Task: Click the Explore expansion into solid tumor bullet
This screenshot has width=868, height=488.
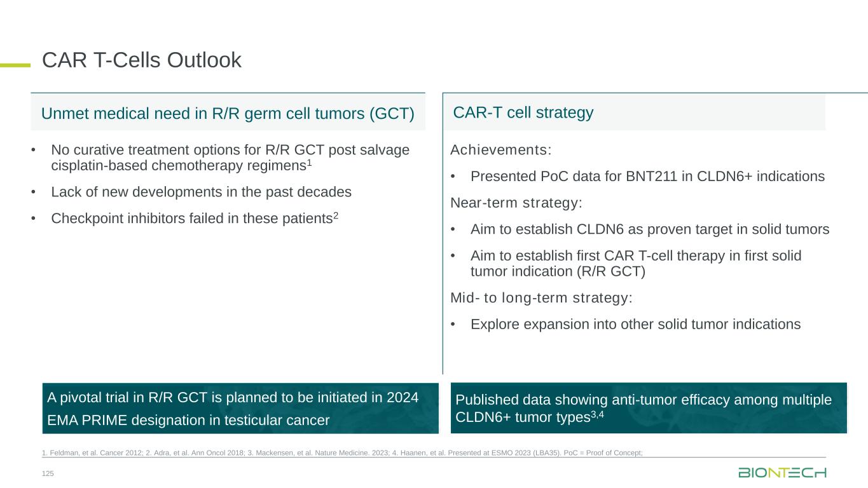Action: (635, 324)
